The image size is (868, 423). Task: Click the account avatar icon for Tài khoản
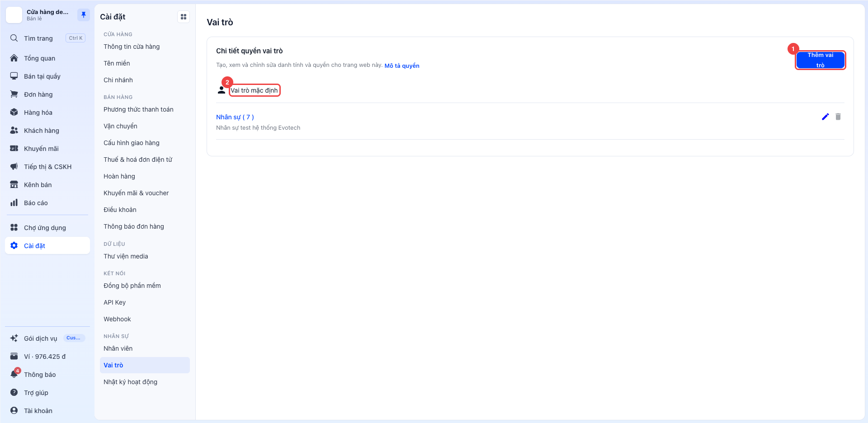14,410
